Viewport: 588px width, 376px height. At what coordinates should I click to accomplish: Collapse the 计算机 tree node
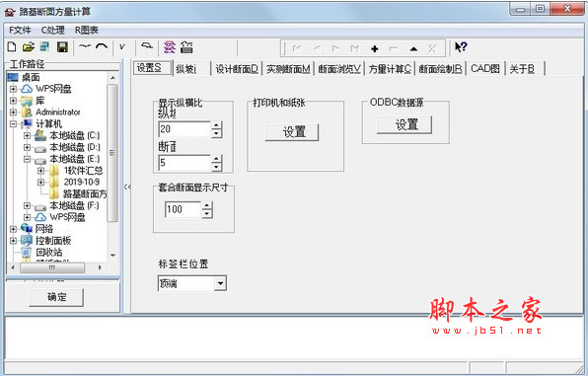[13, 123]
